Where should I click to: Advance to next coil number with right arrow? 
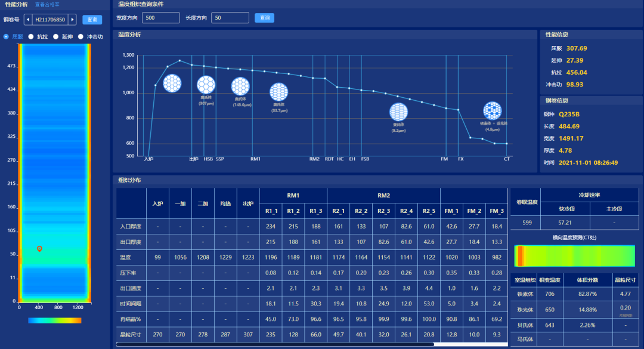pos(72,20)
